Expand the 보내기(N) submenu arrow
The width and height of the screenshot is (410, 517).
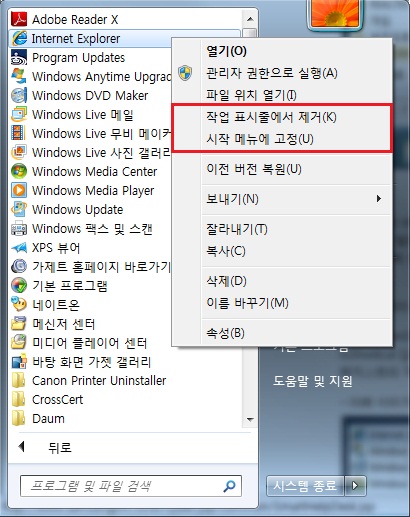coord(378,199)
